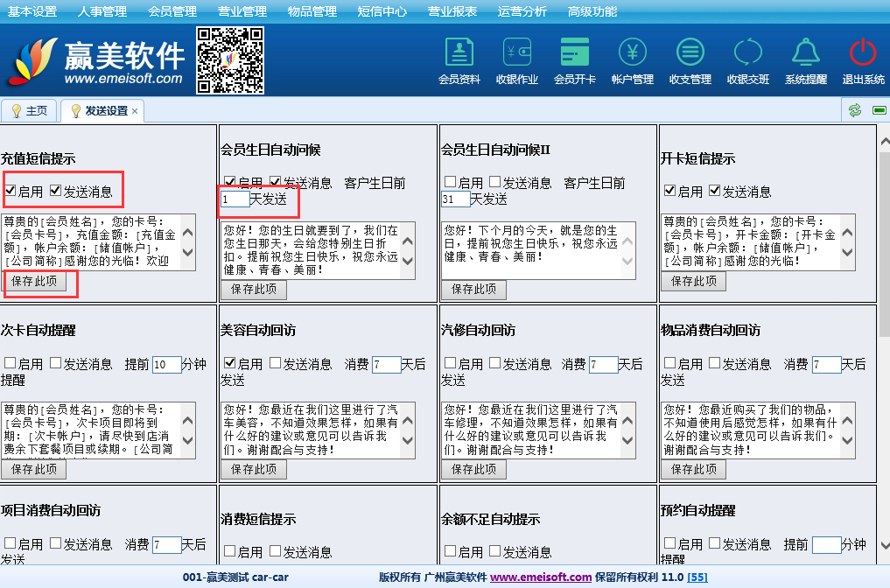Switch to the 主页 tab
This screenshot has height=588, width=890.
[x=29, y=111]
